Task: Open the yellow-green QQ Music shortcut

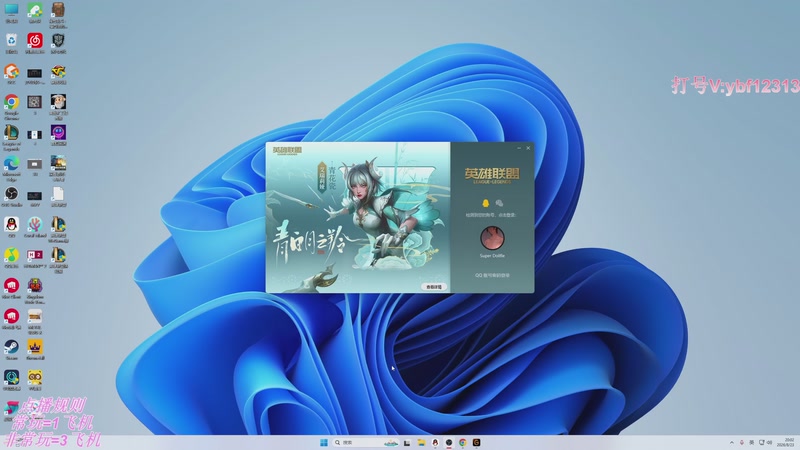Action: [11, 258]
